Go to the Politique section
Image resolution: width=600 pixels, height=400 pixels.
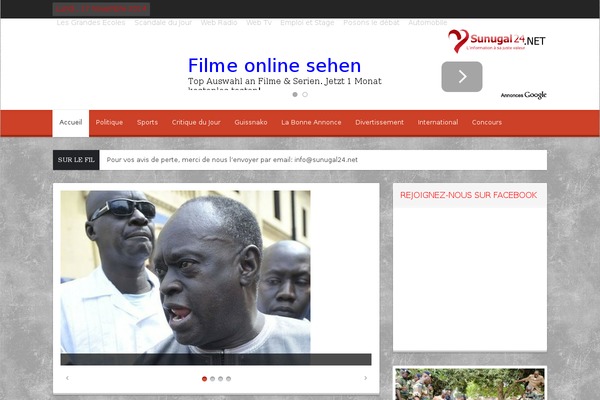[109, 122]
